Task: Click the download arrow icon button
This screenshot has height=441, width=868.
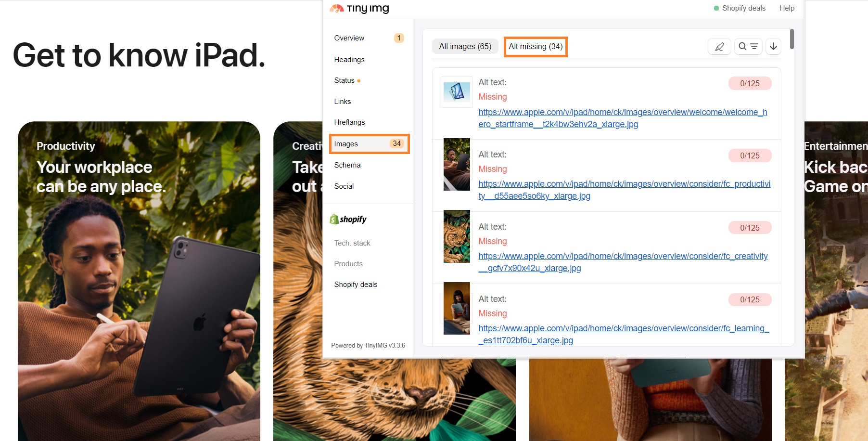Action: (773, 47)
